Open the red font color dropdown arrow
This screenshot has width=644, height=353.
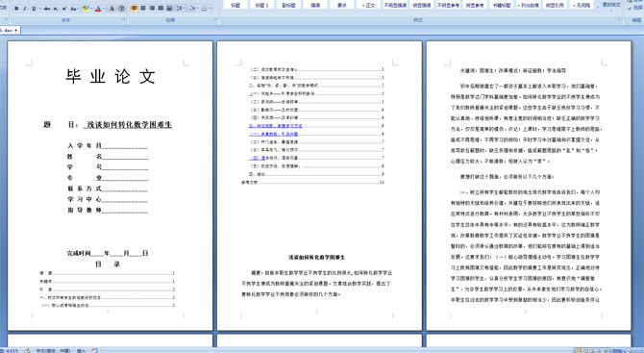[x=104, y=9]
